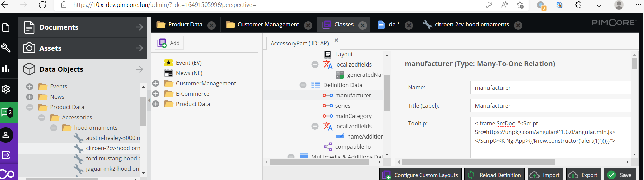Open notifications icon with badge 2
This screenshot has width=644, height=180.
7,112
